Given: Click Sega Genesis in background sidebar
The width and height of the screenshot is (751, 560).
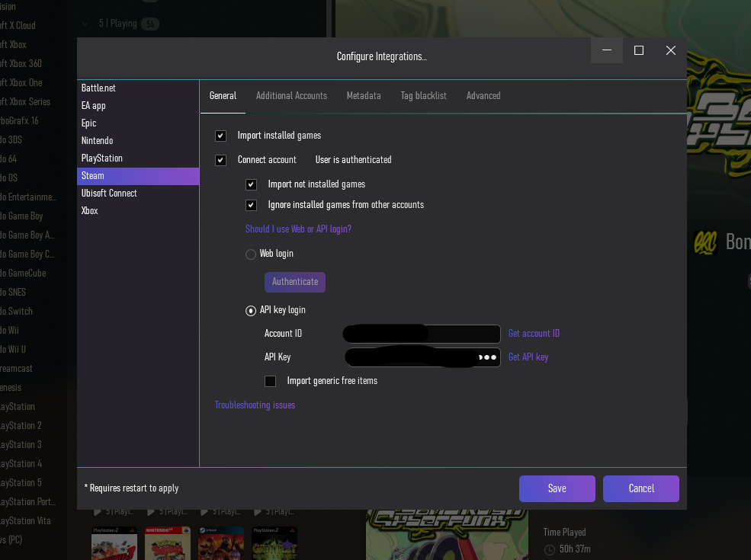Looking at the screenshot, I should pyautogui.click(x=11, y=388).
